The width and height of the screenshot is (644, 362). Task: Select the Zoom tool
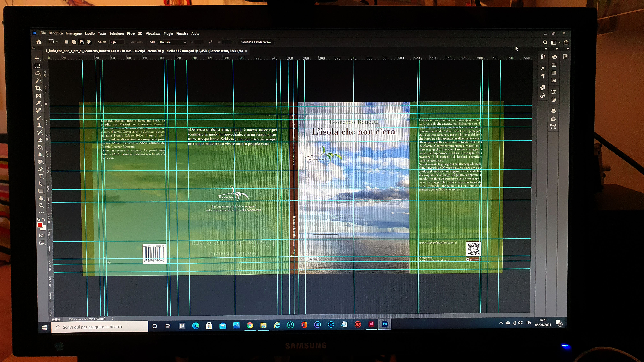(42, 205)
